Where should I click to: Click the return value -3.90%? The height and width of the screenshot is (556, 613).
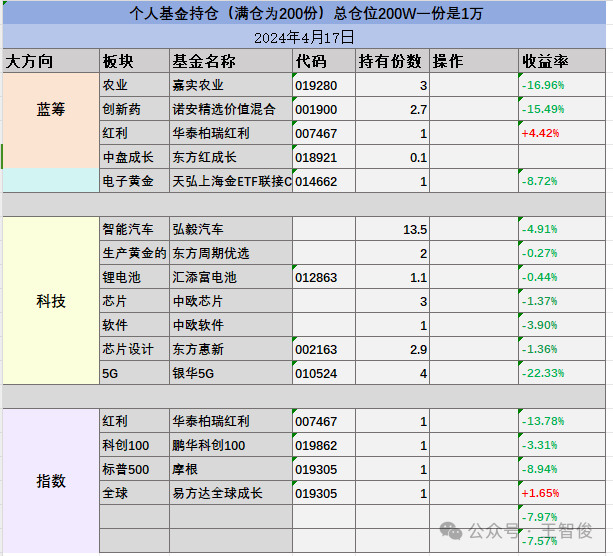[562, 325]
